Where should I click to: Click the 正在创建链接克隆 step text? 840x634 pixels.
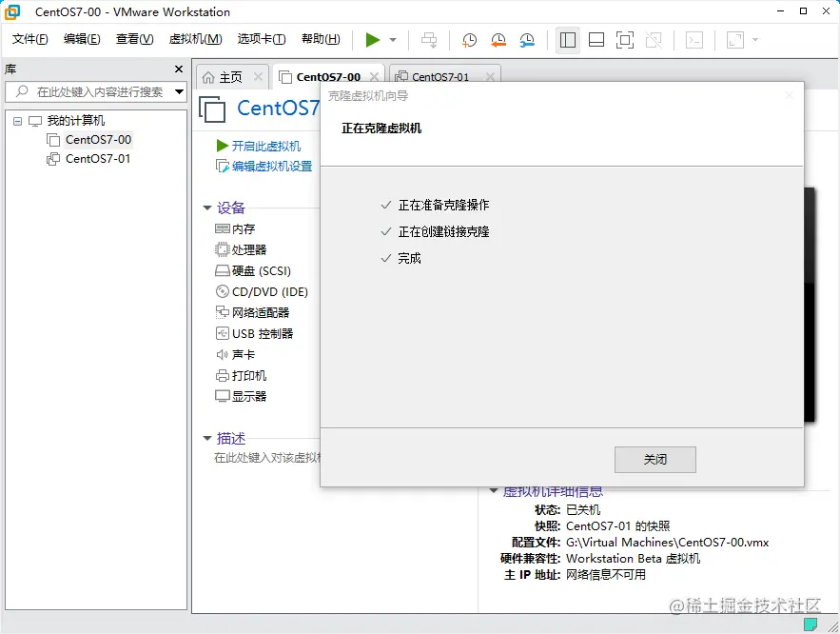click(x=443, y=231)
